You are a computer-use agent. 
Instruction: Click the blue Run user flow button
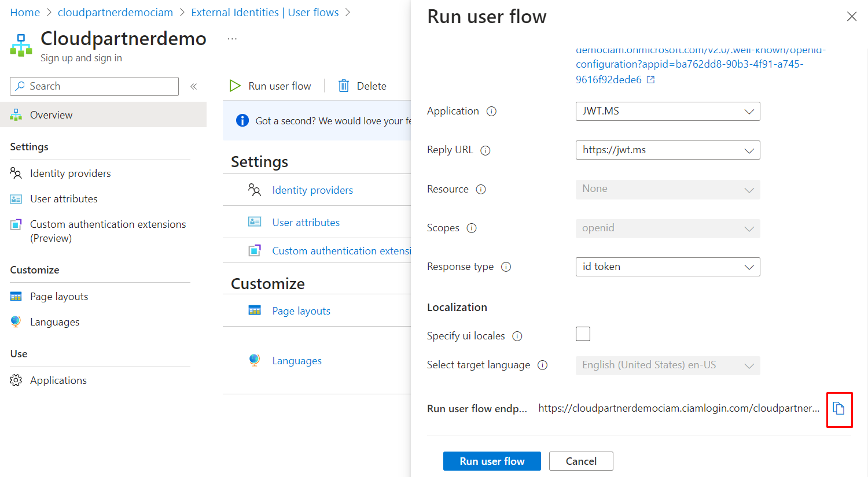(x=492, y=461)
